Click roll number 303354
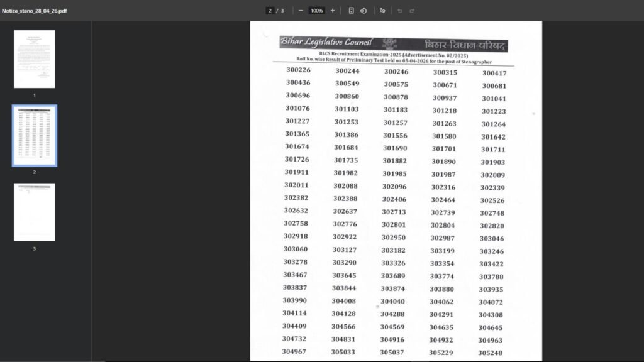The height and width of the screenshot is (362, 644). 442,263
